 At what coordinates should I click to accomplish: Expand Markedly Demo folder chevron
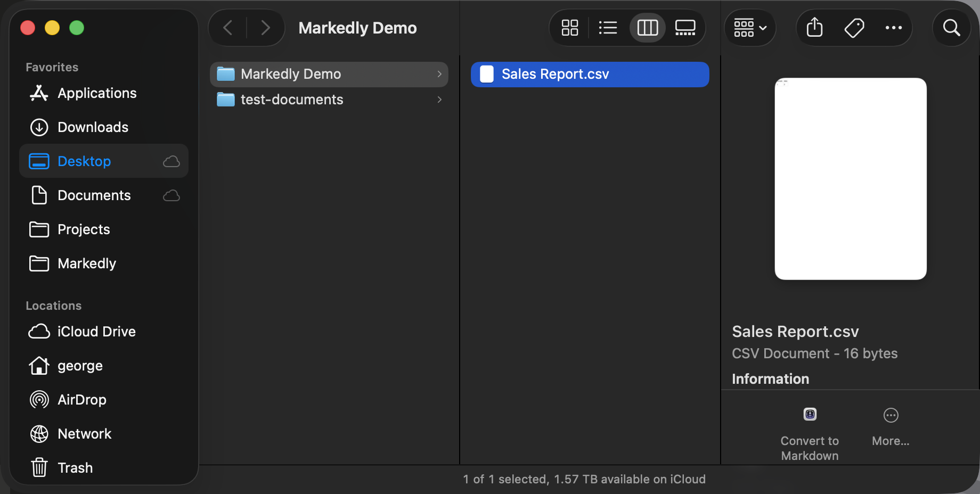click(439, 74)
